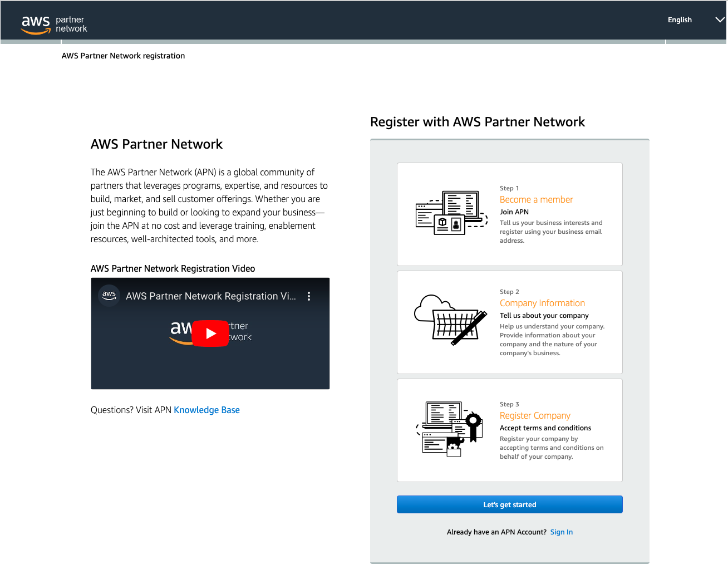
Task: Select the Become a member heading
Action: 536,199
